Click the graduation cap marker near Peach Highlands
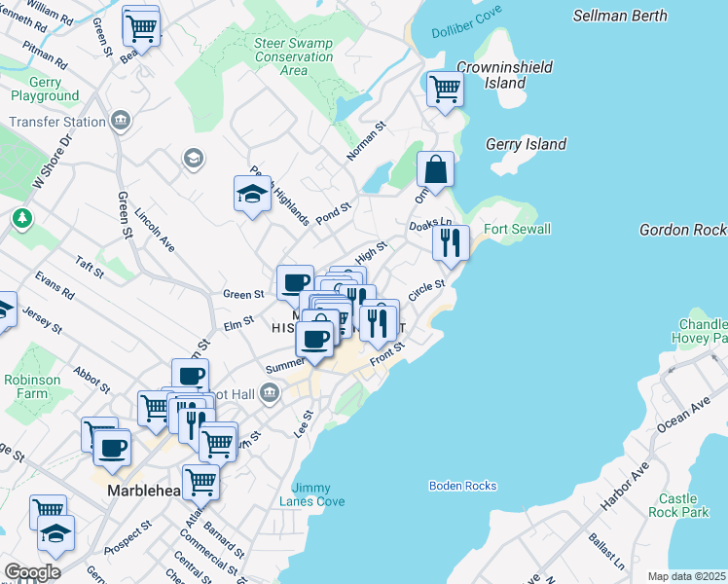Viewport: 728px width, 584px height. coord(252,193)
